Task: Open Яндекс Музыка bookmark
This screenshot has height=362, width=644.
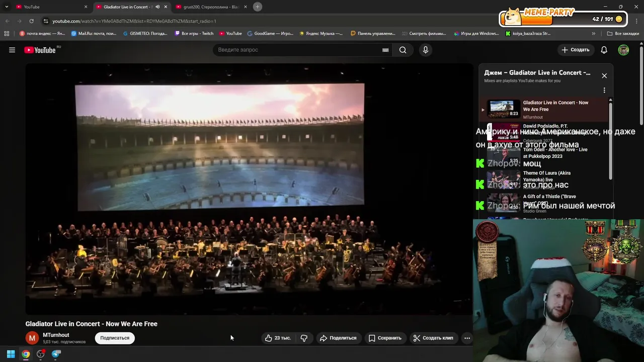Action: tap(321, 34)
